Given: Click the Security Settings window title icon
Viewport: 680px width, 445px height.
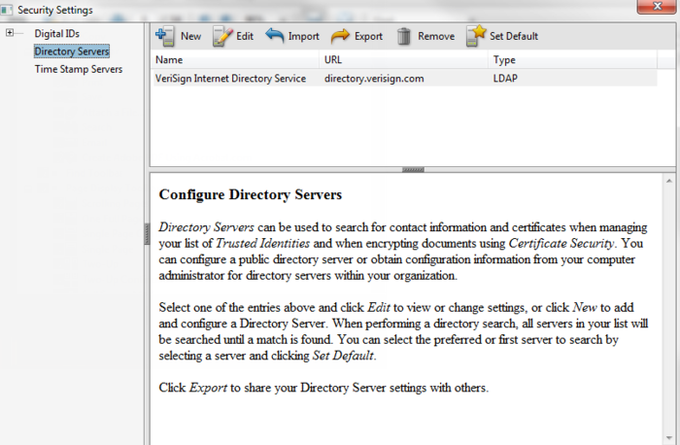Looking at the screenshot, I should 6,10.
